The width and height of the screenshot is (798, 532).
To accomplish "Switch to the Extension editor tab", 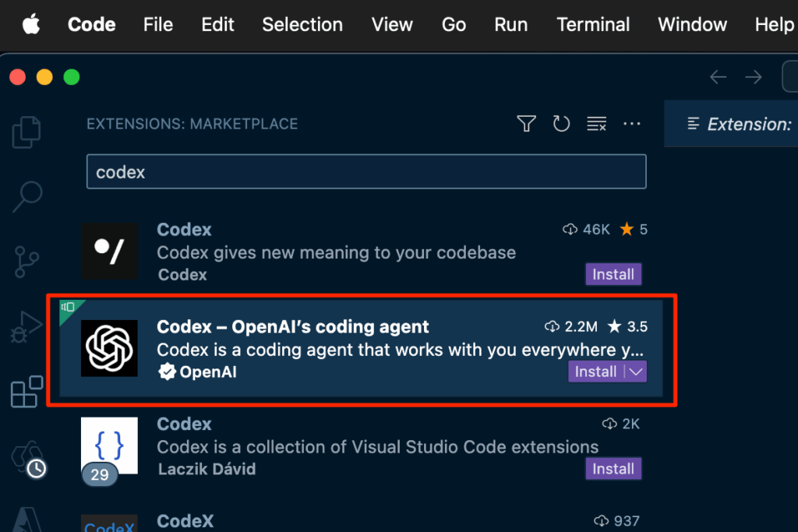I will tap(739, 125).
